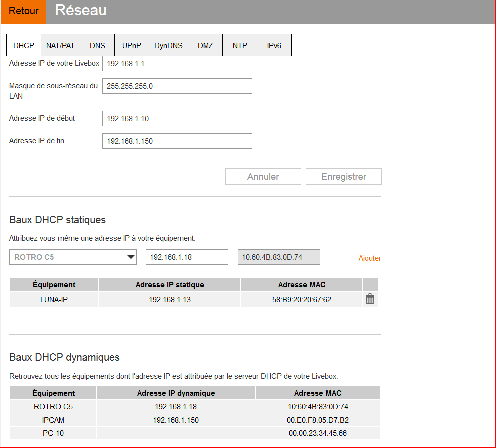
Task: Click Ajouter to add a static lease
Action: (369, 258)
